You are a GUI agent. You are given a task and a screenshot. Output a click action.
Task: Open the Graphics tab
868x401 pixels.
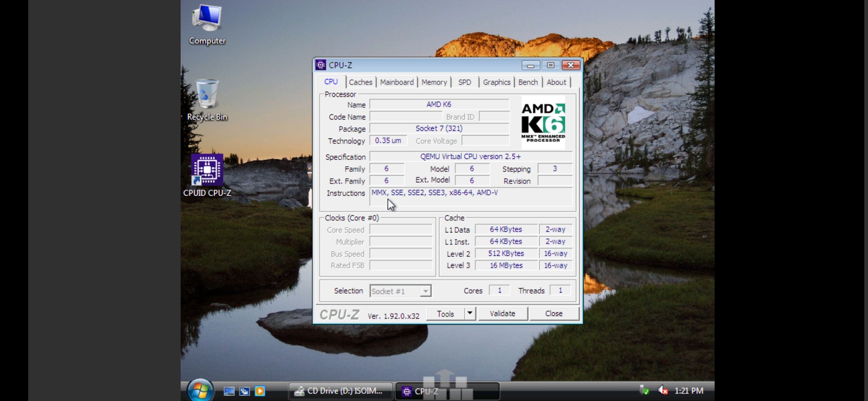point(496,82)
